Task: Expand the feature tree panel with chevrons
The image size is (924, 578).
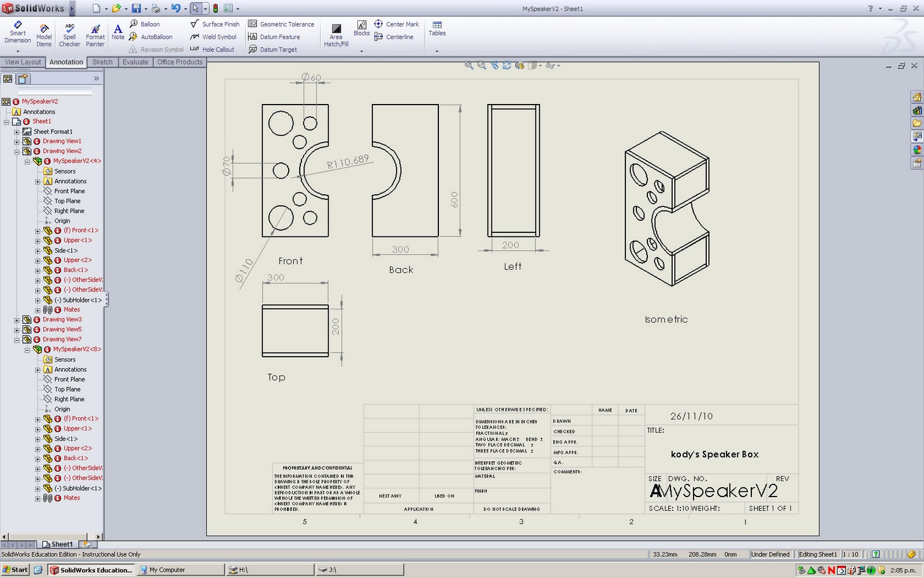Action: click(x=96, y=79)
